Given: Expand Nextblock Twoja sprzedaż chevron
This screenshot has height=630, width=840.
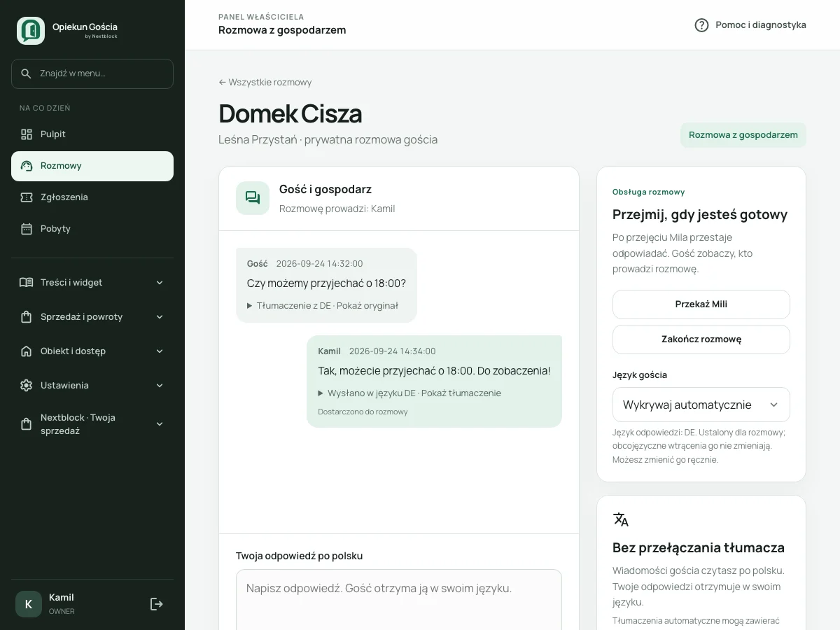Looking at the screenshot, I should coord(160,424).
